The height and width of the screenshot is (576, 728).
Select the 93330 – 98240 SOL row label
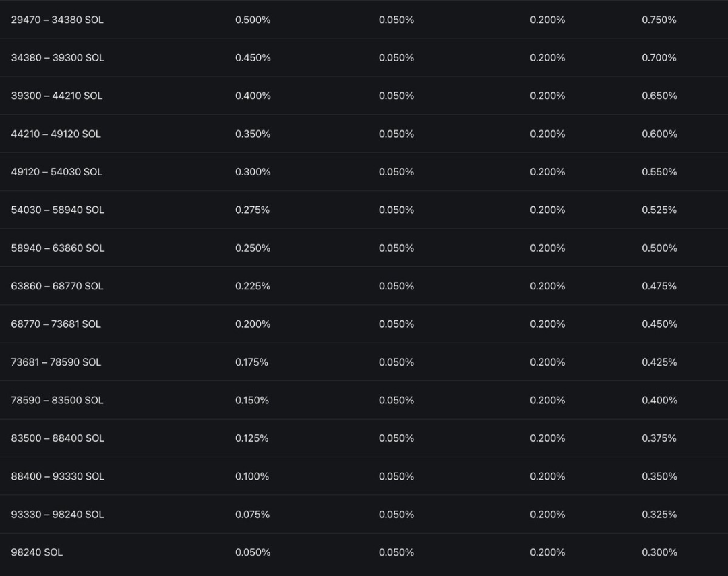coord(57,515)
